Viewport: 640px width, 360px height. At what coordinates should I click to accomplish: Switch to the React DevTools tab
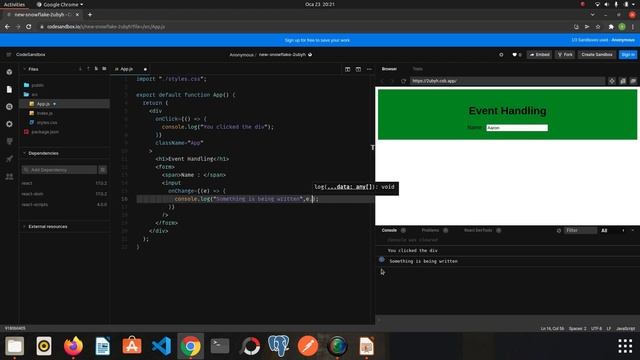click(x=478, y=231)
